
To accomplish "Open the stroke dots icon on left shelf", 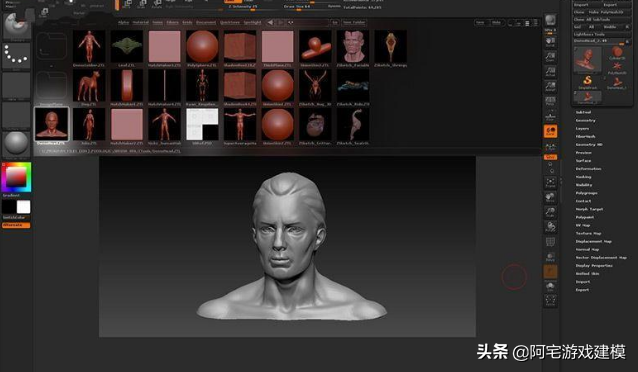I will coord(16,56).
